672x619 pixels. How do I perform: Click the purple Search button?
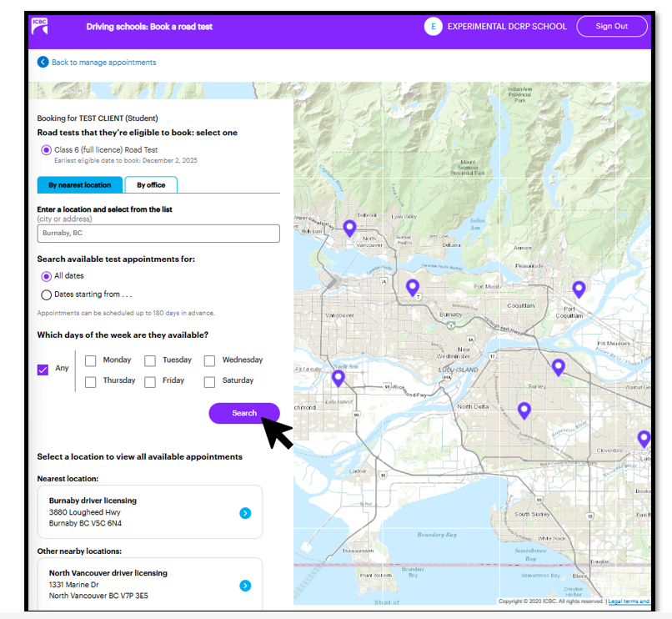pyautogui.click(x=244, y=413)
